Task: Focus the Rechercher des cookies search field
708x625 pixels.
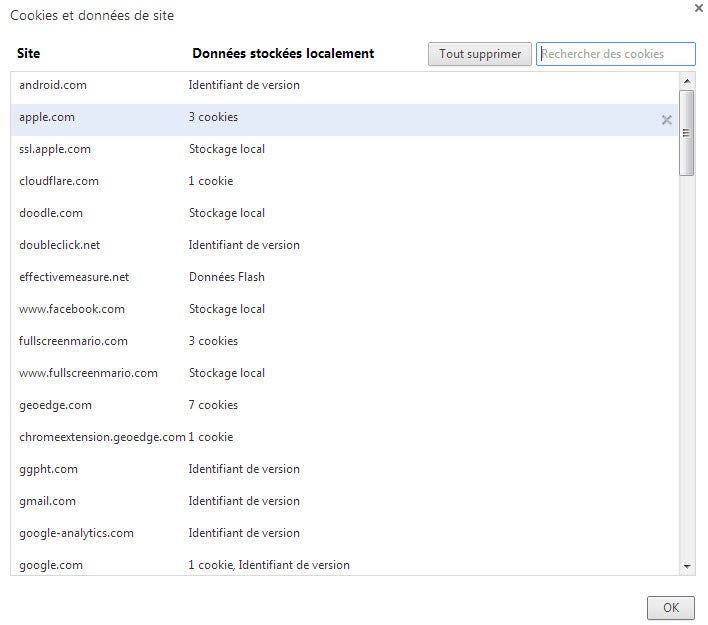Action: pos(615,54)
